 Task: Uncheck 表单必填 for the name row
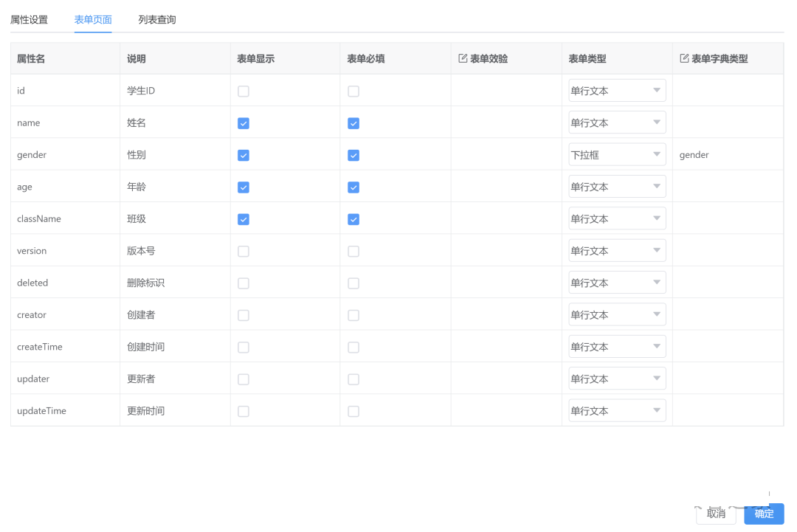click(353, 123)
